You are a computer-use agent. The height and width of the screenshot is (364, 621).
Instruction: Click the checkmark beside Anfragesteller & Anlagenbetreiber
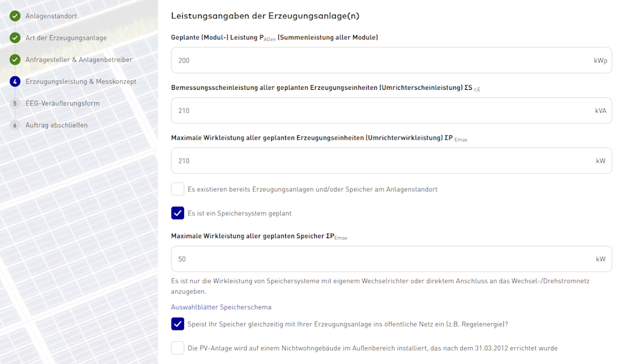(15, 59)
